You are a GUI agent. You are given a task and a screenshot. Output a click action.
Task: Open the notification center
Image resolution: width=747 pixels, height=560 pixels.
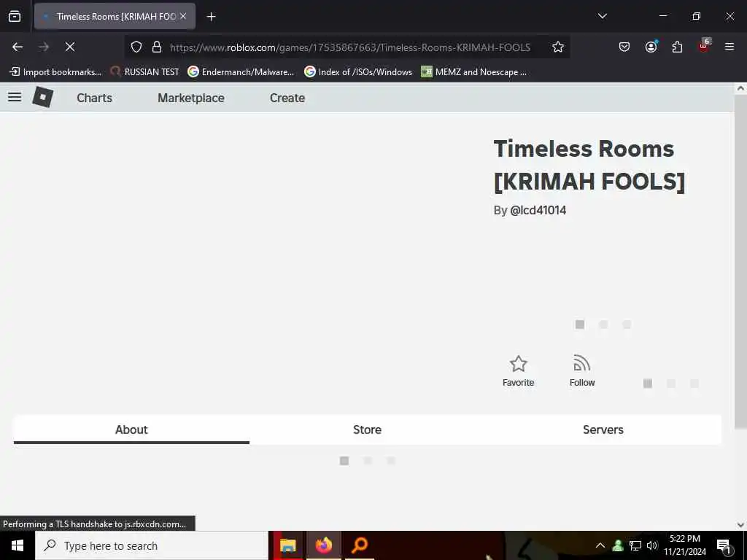pos(724,546)
